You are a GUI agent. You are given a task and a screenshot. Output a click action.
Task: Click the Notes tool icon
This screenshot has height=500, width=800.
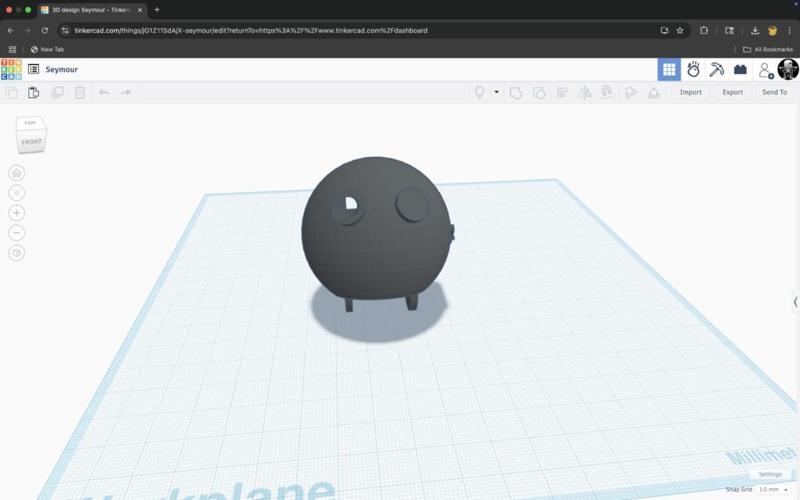[631, 92]
